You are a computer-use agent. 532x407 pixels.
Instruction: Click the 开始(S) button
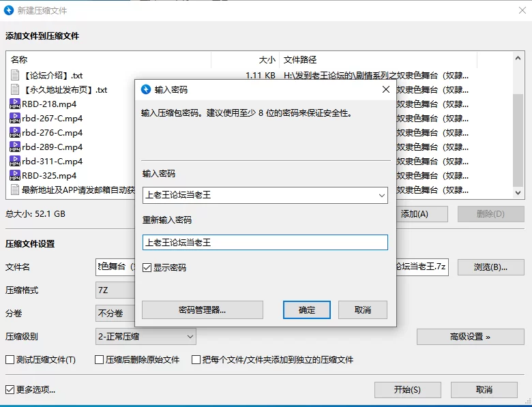pyautogui.click(x=407, y=390)
